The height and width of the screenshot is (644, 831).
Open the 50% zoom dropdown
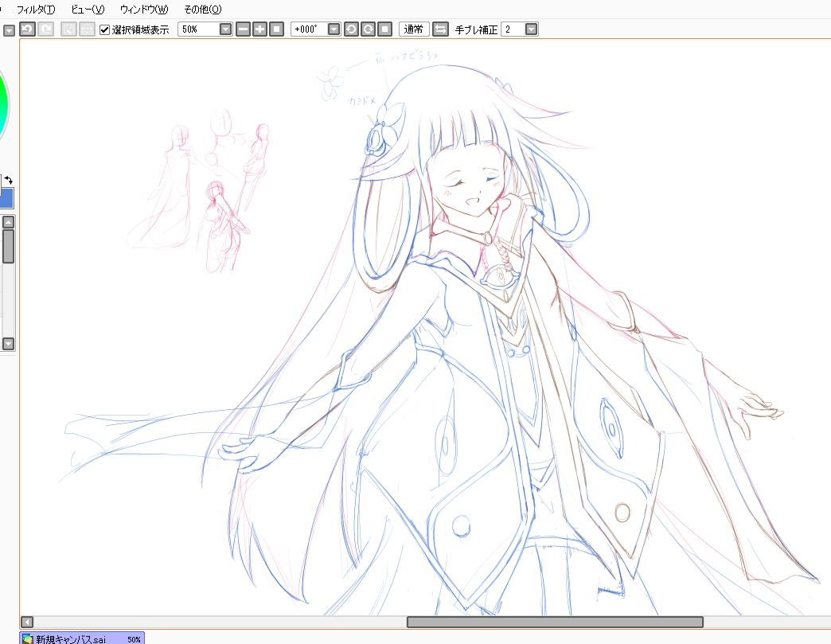[x=226, y=29]
